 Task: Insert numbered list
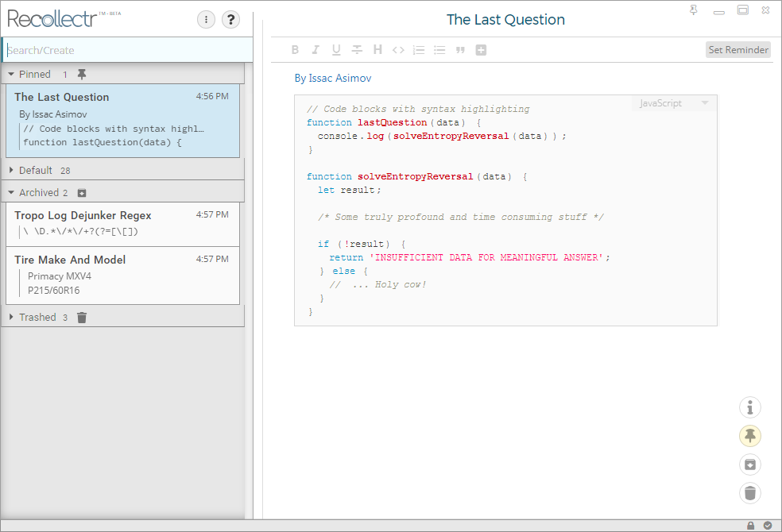pos(419,50)
